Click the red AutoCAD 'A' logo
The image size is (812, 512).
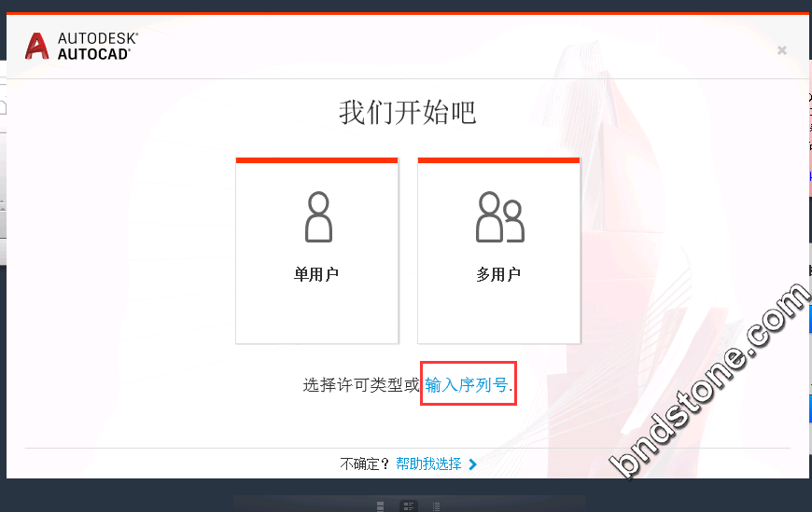pos(36,46)
